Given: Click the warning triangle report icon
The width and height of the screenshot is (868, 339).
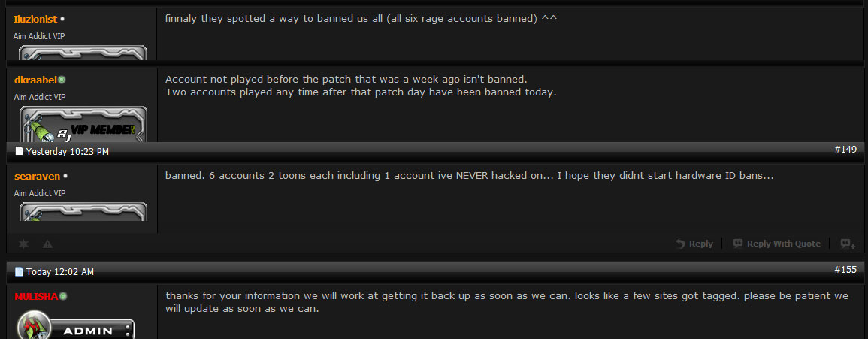Looking at the screenshot, I should coord(47,244).
